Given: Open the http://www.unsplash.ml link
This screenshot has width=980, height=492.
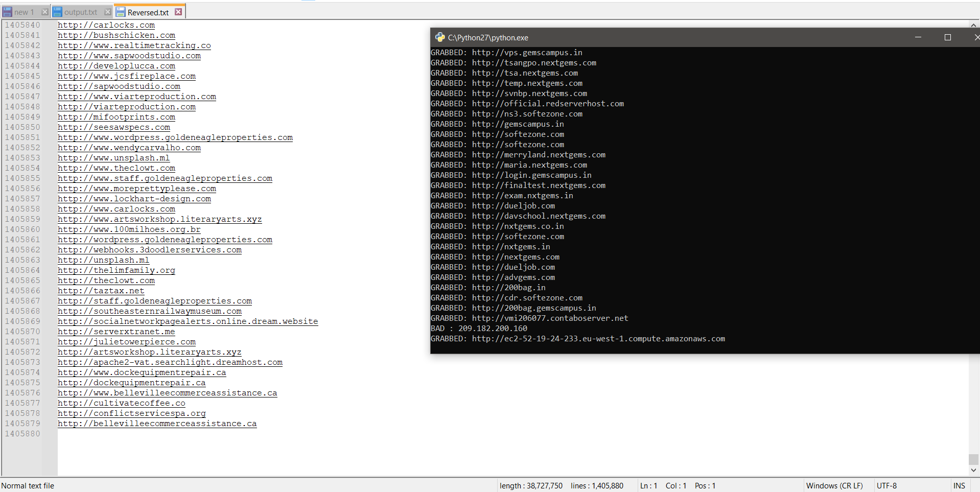Looking at the screenshot, I should click(x=113, y=158).
